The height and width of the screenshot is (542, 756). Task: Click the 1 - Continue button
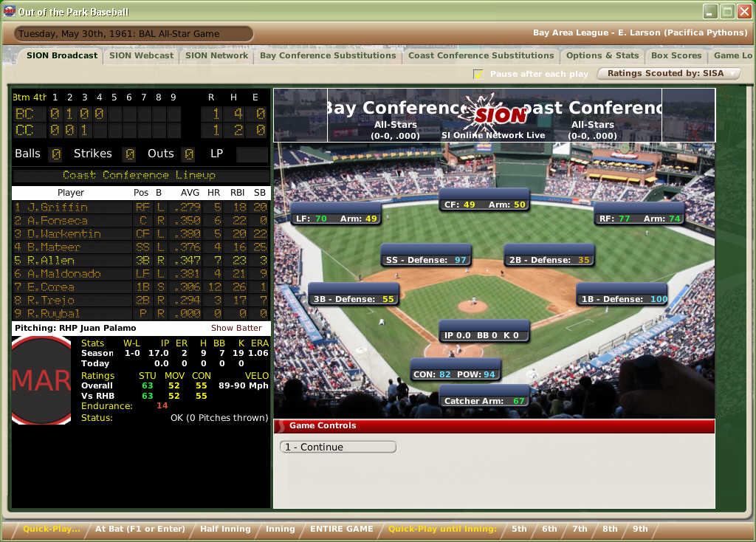point(338,447)
